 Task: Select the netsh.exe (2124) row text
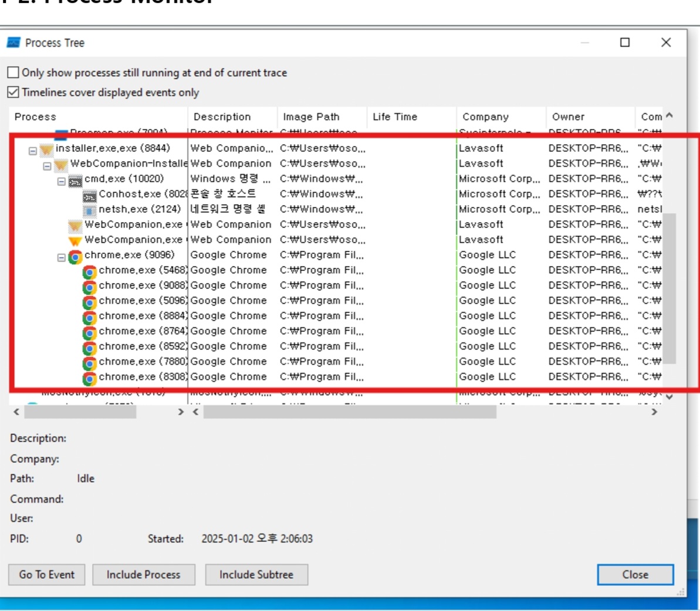[x=139, y=209]
